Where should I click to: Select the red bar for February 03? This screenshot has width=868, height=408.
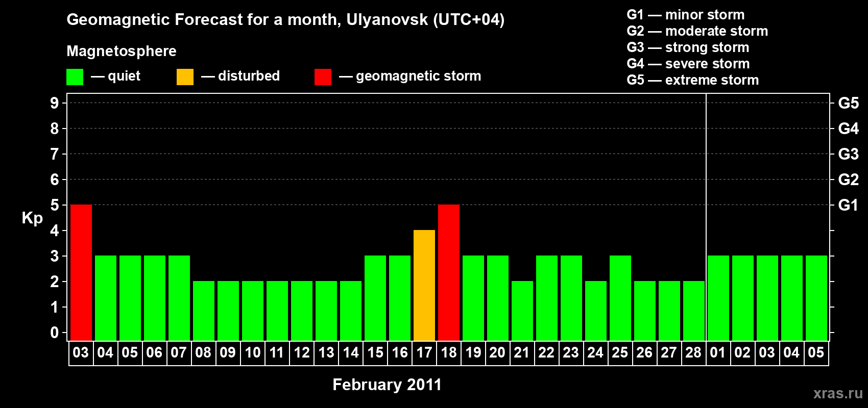pos(81,272)
